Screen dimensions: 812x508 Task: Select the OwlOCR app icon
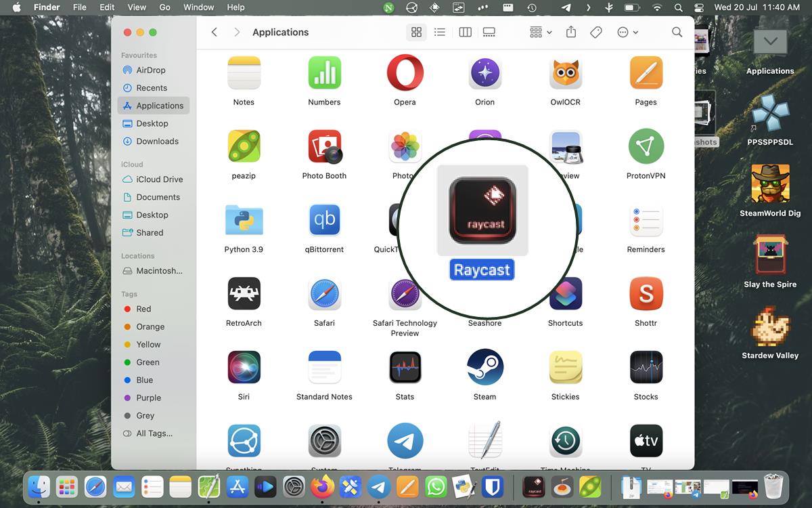pos(565,72)
